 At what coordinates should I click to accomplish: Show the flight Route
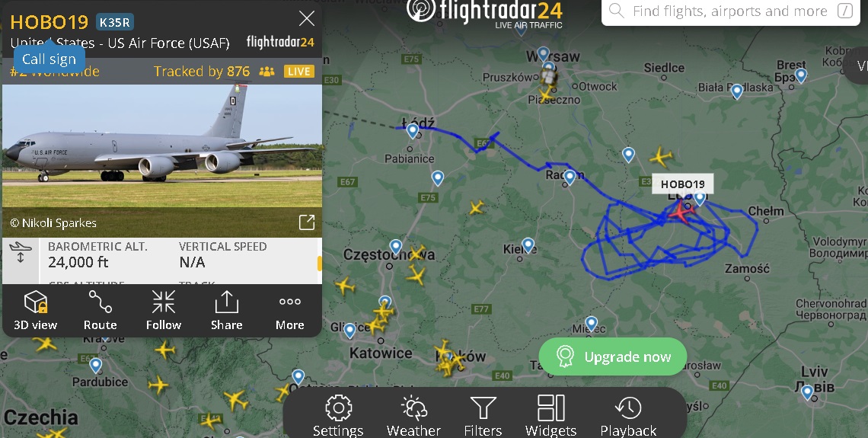(101, 310)
